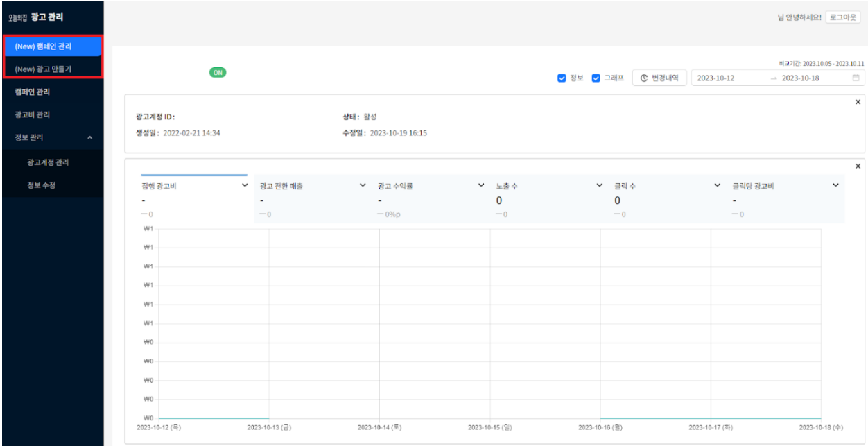The image size is (868, 446).
Task: Toggle the green ON switch
Action: click(x=218, y=72)
